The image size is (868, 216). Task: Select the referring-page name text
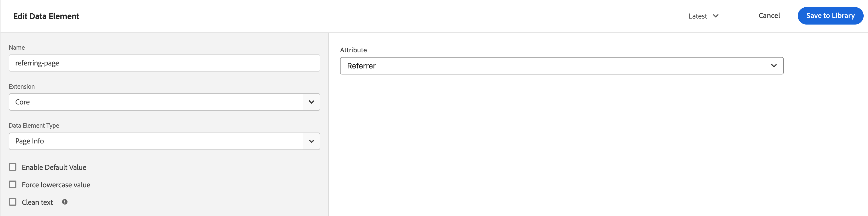pos(37,63)
